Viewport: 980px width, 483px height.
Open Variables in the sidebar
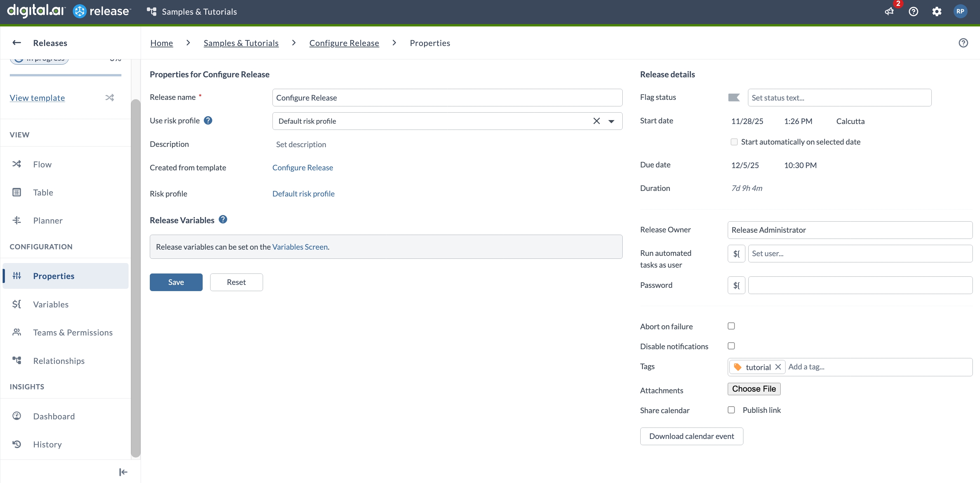[x=51, y=304]
